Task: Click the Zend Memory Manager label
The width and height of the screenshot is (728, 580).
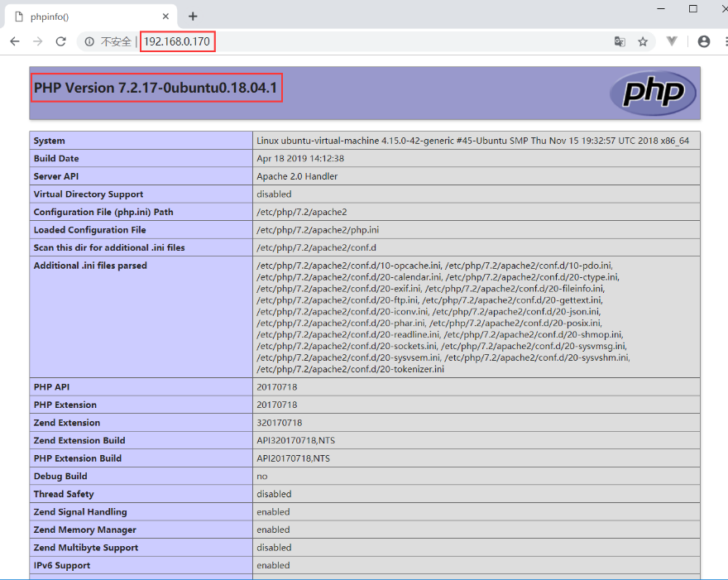Action: (x=85, y=530)
